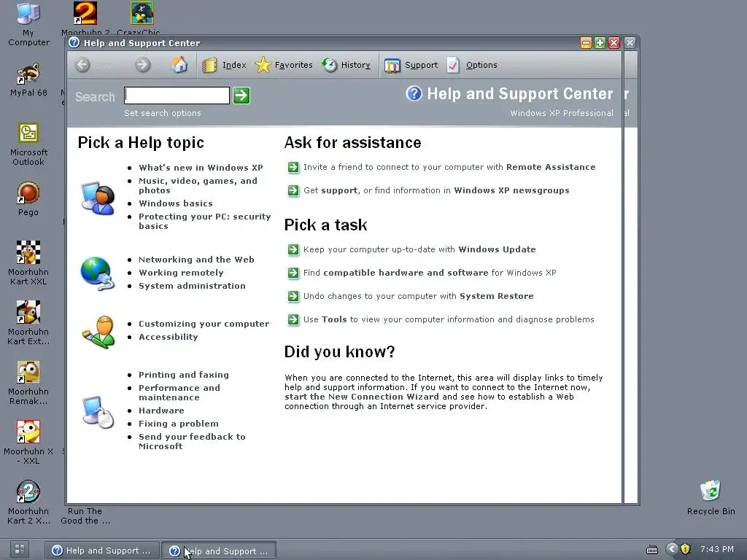Open What's new in Windows XP topic
Screen dimensions: 747x560
click(201, 168)
